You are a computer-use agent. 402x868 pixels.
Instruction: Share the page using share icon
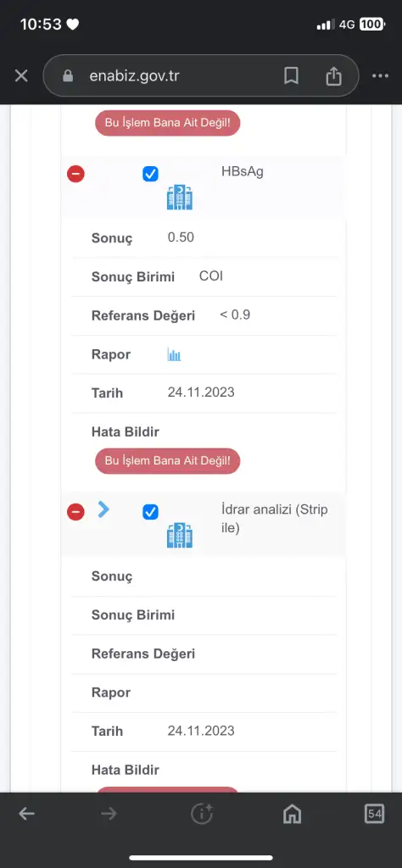pyautogui.click(x=333, y=75)
